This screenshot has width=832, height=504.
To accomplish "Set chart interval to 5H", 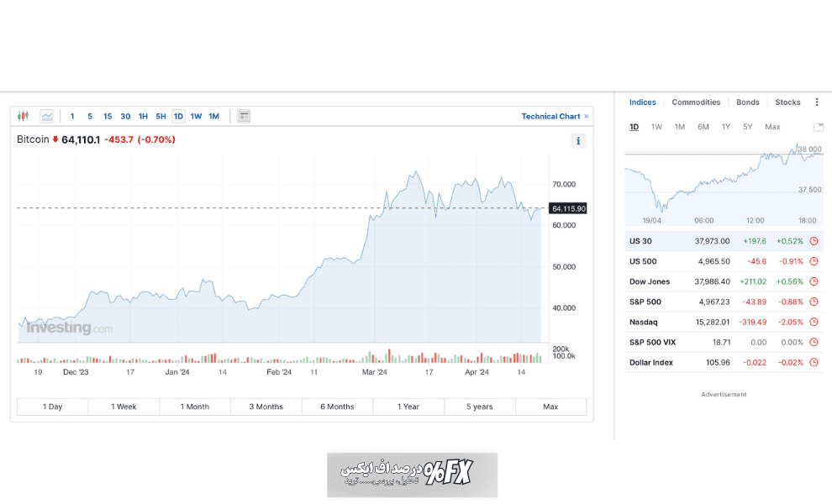I will pos(161,116).
